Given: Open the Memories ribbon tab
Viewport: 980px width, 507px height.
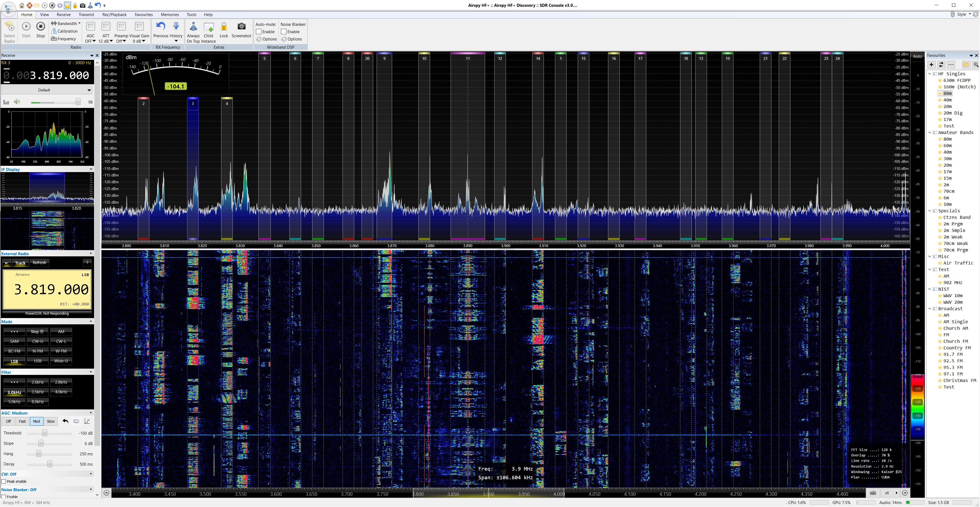Looking at the screenshot, I should (x=170, y=14).
